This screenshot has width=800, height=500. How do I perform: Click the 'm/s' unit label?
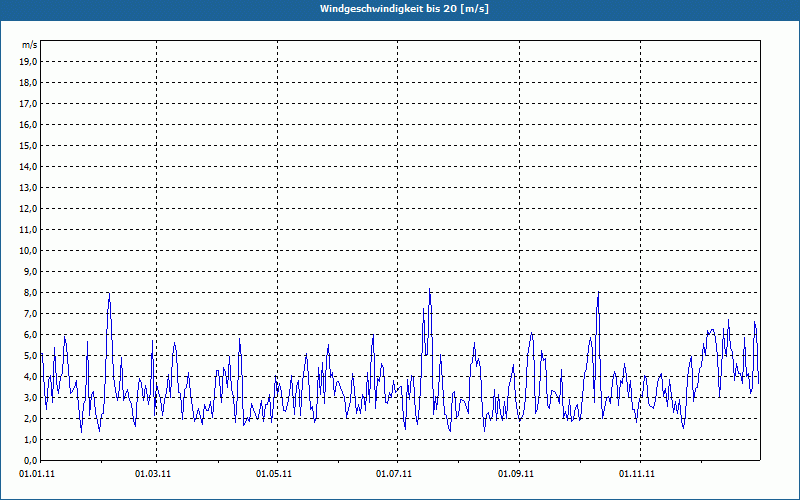29,45
